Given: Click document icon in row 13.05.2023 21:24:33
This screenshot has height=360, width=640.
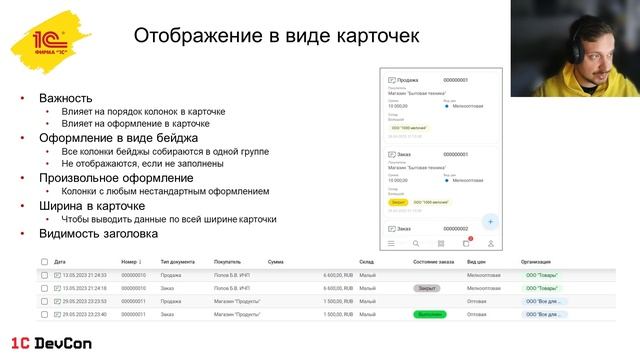Looking at the screenshot, I should (x=57, y=276).
